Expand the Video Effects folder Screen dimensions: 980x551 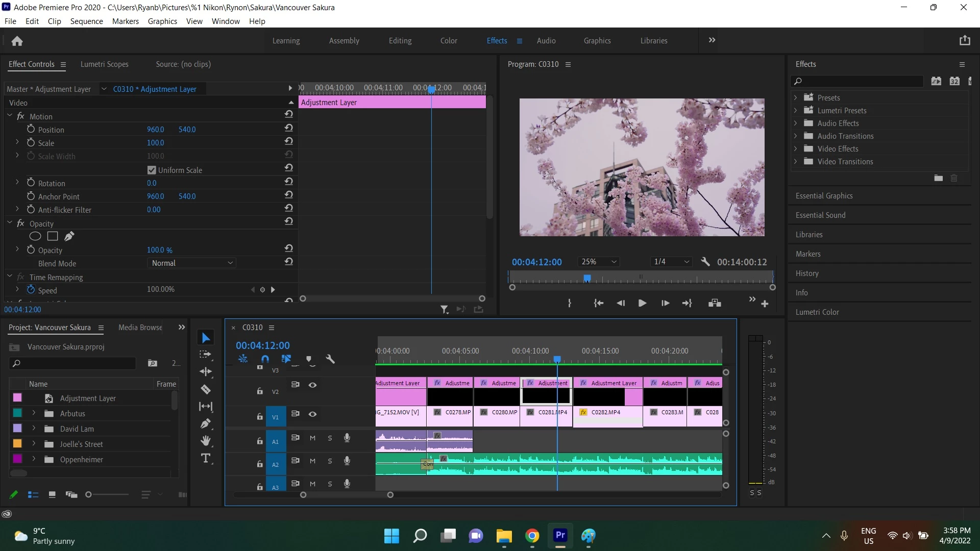pyautogui.click(x=795, y=149)
